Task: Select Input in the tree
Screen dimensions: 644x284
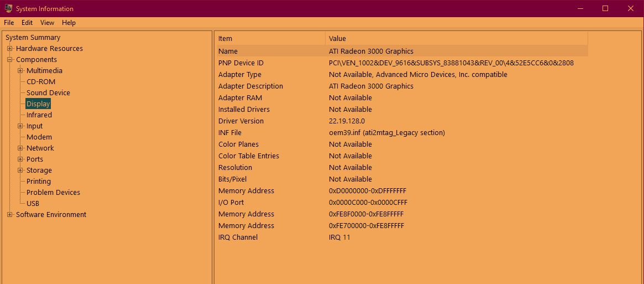Action: (34, 126)
